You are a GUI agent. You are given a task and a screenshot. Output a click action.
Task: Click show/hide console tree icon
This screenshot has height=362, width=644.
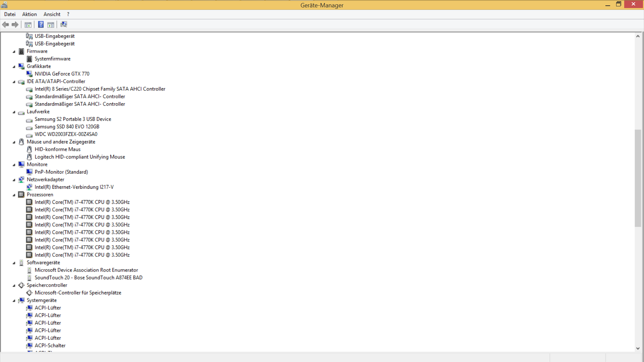28,24
